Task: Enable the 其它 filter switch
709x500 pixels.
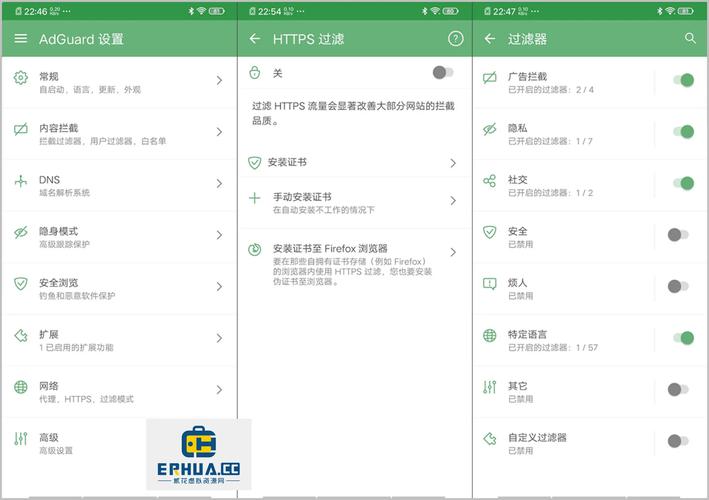Action: pyautogui.click(x=678, y=389)
